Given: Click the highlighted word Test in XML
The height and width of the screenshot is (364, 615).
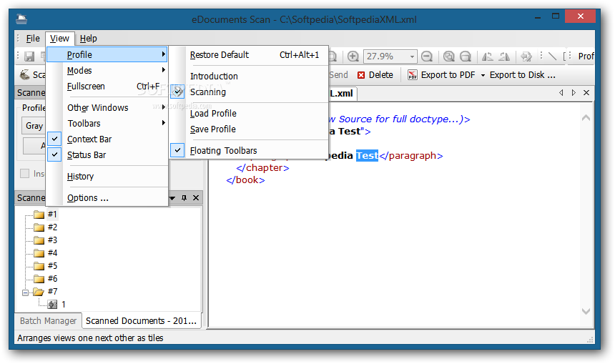Looking at the screenshot, I should [x=367, y=156].
